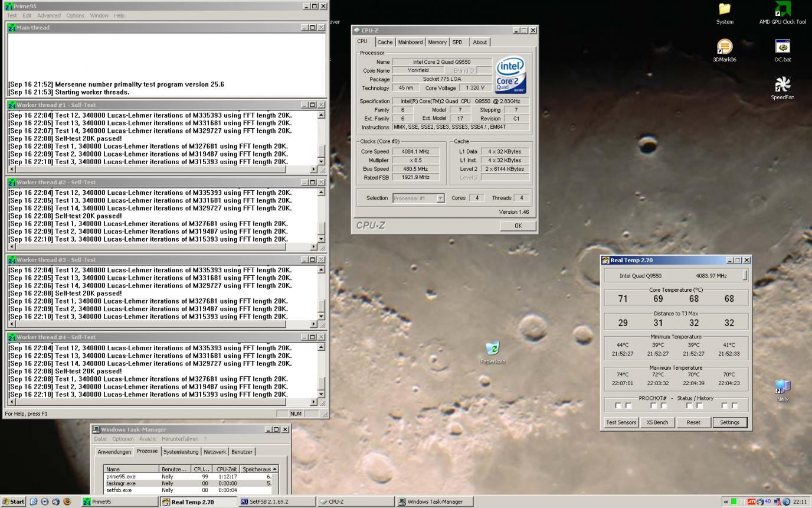Select the Papierkorb recycle bin icon

493,353
